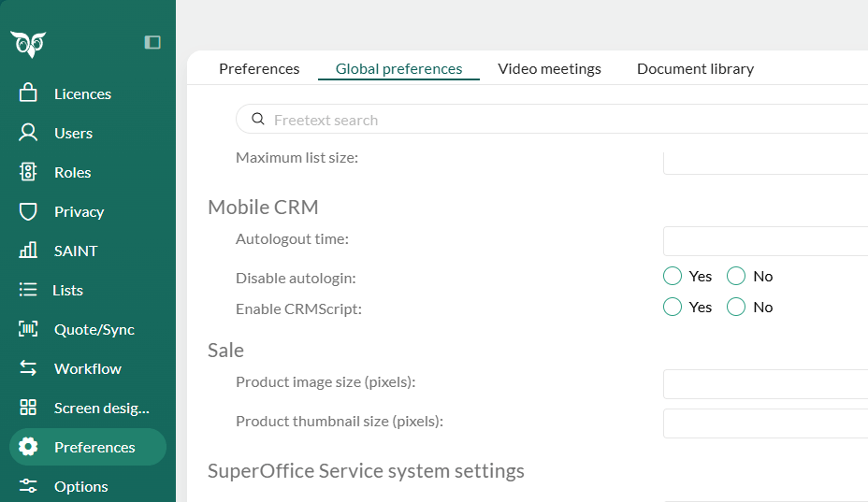This screenshot has width=868, height=502.
Task: Click the 'Mobile CRM' section heading
Action: click(x=263, y=207)
